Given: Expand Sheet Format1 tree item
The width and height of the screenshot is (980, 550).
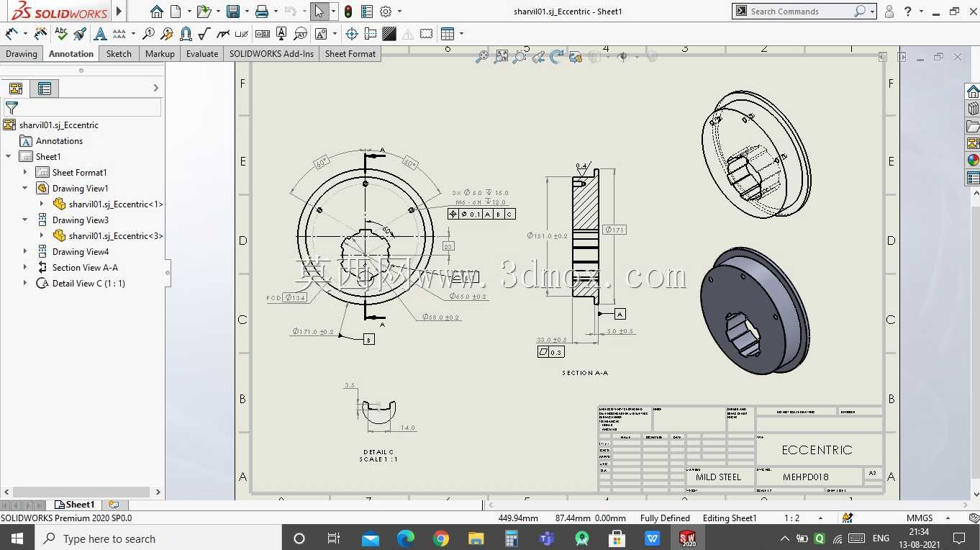Looking at the screenshot, I should 25,172.
